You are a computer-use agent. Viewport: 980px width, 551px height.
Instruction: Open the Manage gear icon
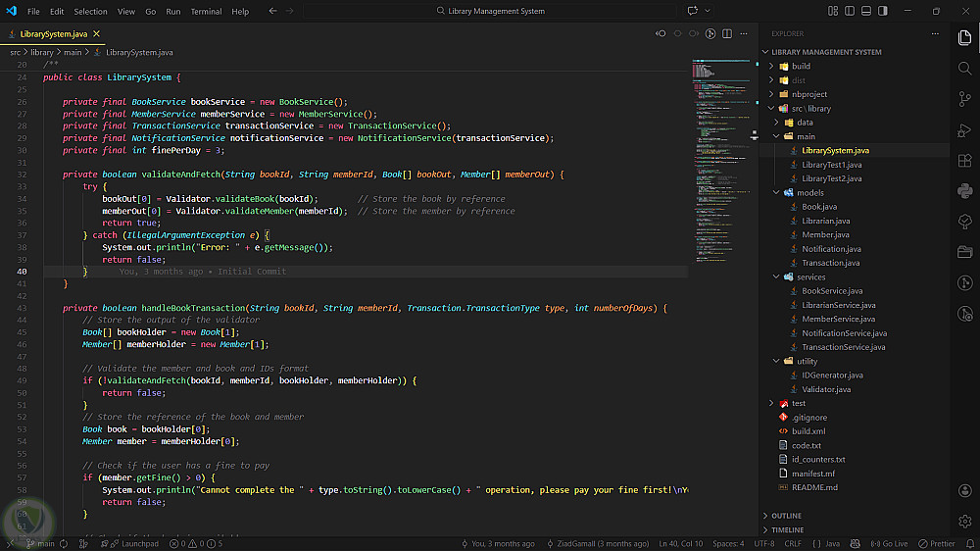click(x=965, y=521)
